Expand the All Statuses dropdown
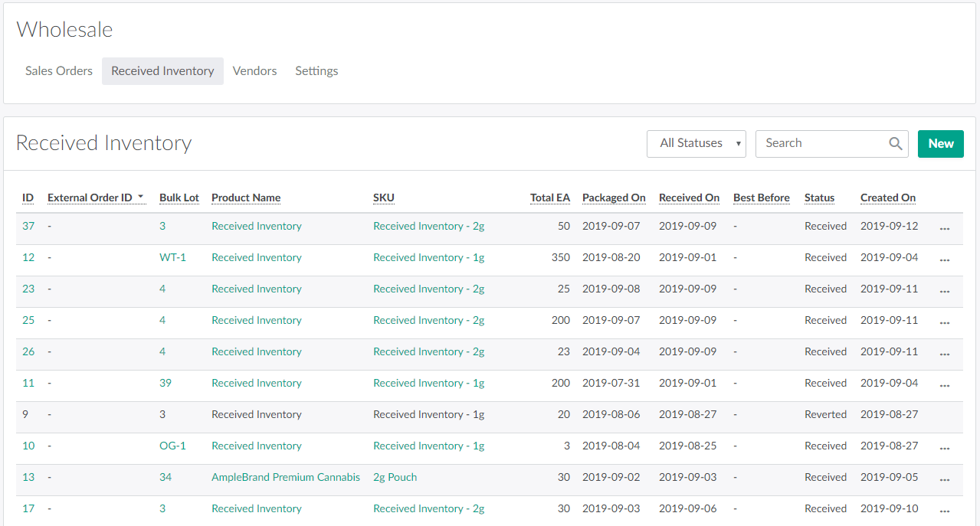The image size is (980, 526). pos(696,143)
